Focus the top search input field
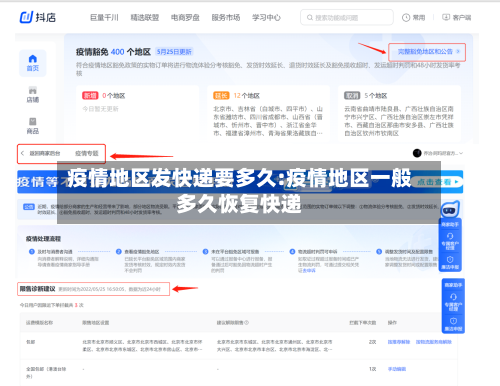The height and width of the screenshot is (386, 500). (x=347, y=17)
